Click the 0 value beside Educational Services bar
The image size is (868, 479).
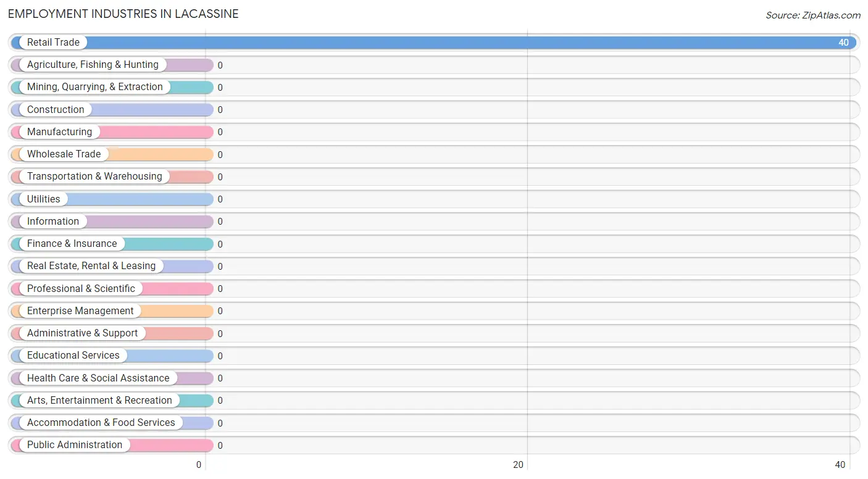(x=220, y=356)
